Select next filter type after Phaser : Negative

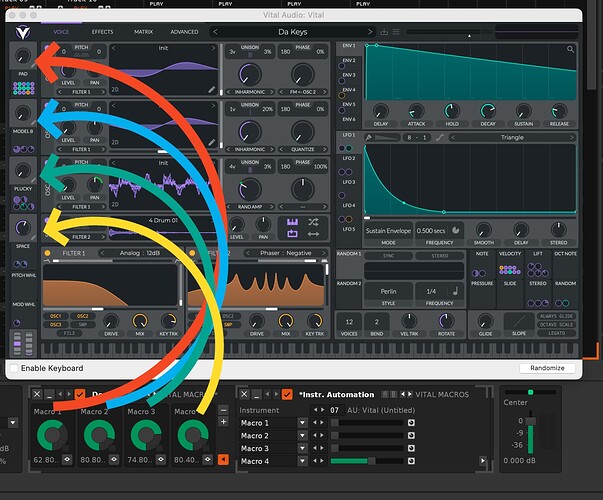pos(323,253)
